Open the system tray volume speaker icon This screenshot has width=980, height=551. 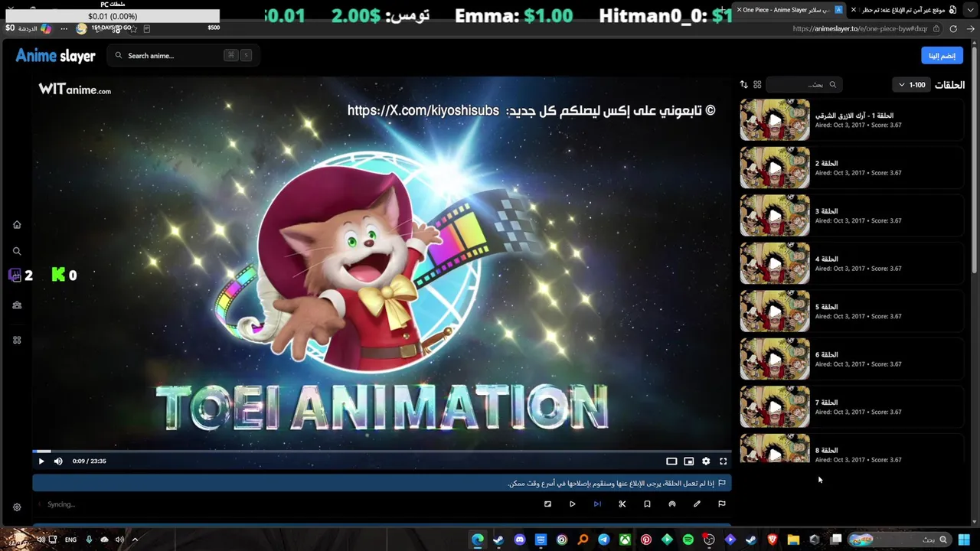coord(119,540)
